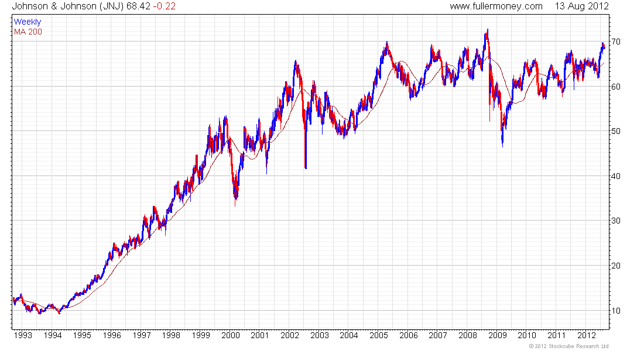644x351 pixels.
Task: Click the 60 price axis label
Action: coord(616,87)
